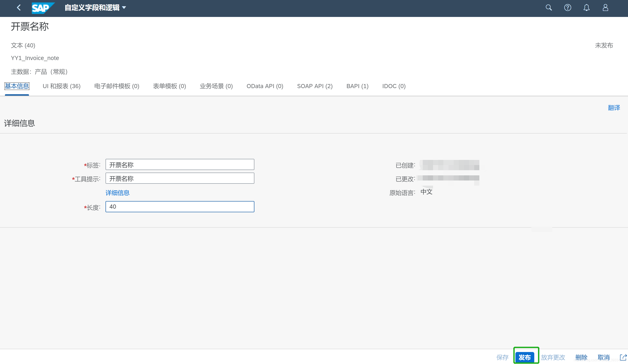The image size is (628, 364).
Task: Switch to SOAP API (2) tab
Action: pyautogui.click(x=315, y=86)
